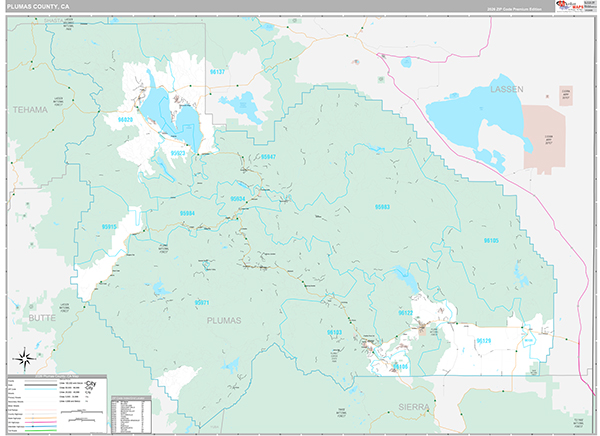
Task: Select the SIERRA county label
Action: pyautogui.click(x=414, y=407)
